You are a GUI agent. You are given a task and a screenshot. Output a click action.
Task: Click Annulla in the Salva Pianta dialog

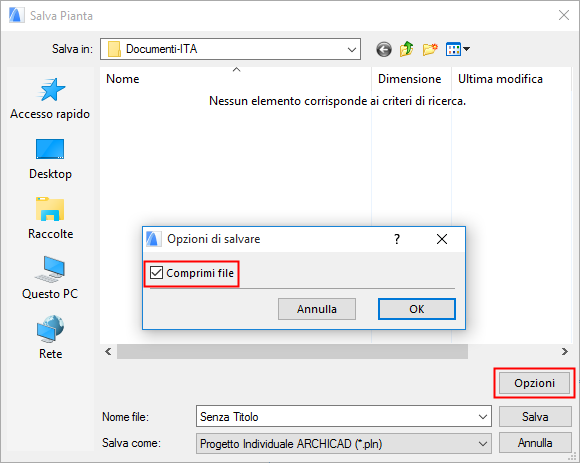click(535, 443)
